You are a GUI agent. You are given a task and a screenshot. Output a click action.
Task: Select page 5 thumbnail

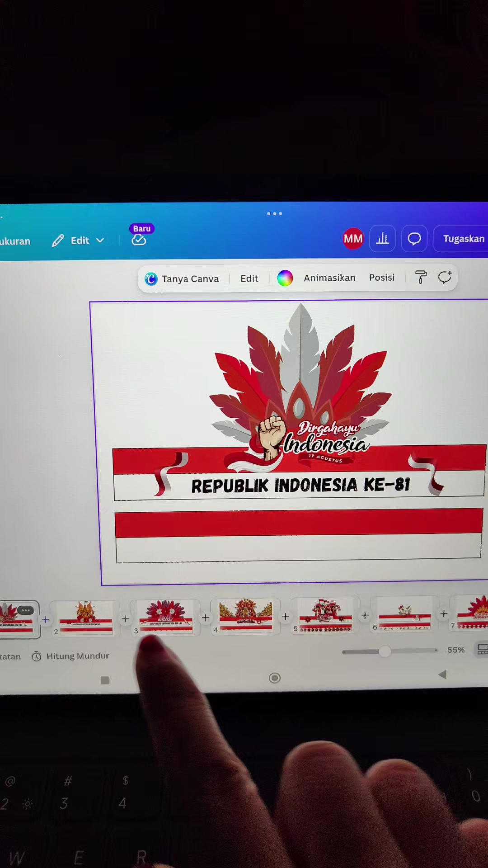point(325,614)
